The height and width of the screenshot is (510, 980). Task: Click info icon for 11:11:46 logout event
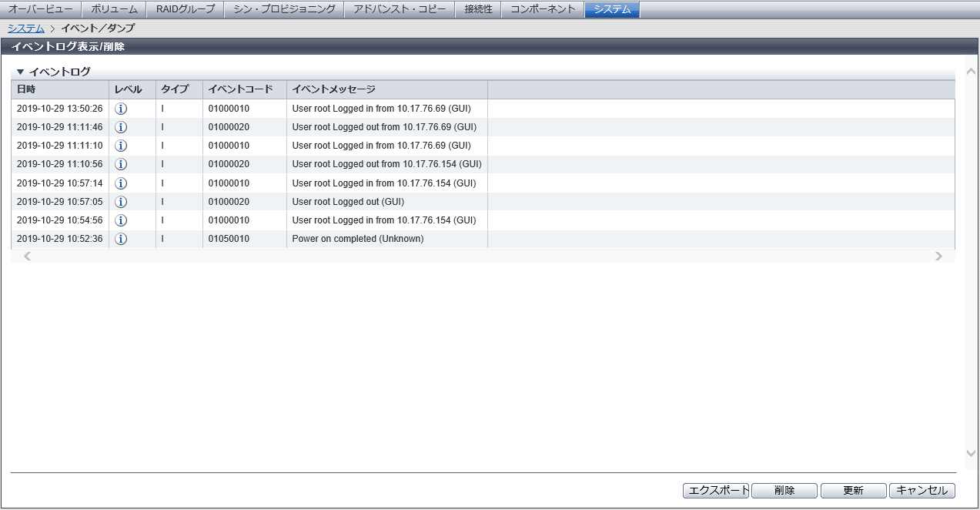coord(121,127)
